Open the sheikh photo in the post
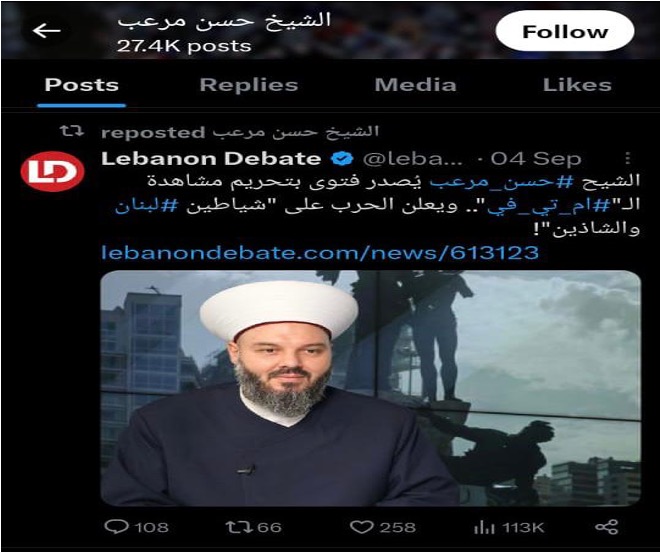Viewport: 660px width, 552px height. (x=370, y=388)
